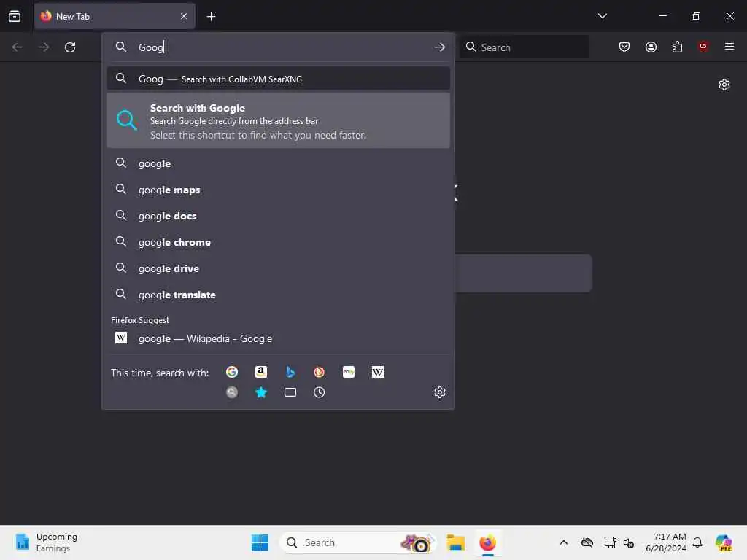Choose the google docs suggestion
This screenshot has width=747, height=560.
tap(279, 216)
